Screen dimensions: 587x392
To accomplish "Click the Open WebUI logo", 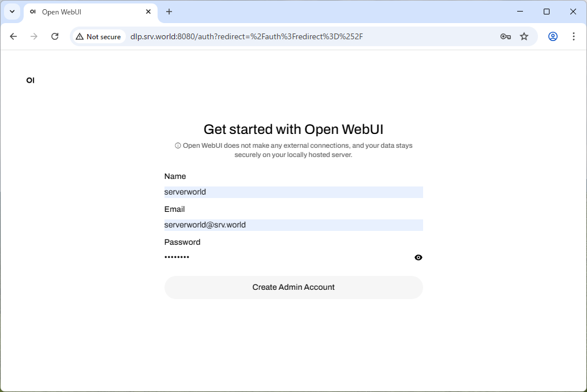I will [x=31, y=80].
